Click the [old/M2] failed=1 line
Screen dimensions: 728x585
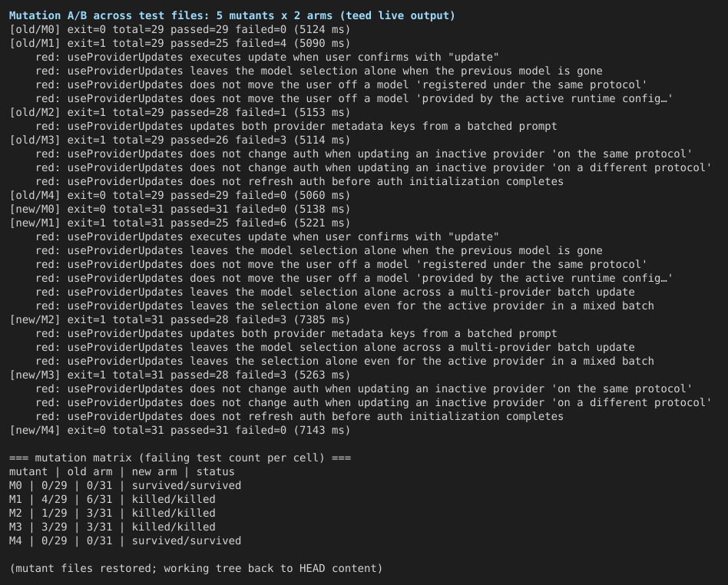[x=180, y=112]
